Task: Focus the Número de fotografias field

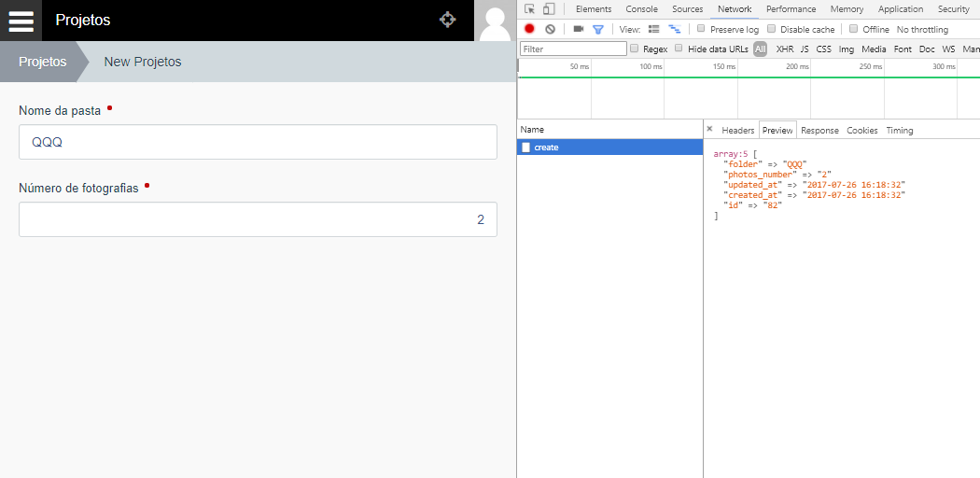Action: [259, 219]
